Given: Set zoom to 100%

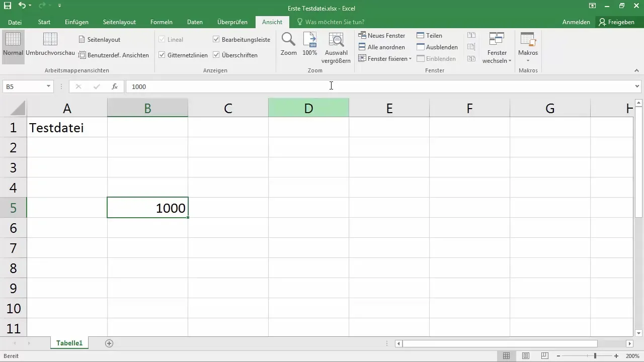Looking at the screenshot, I should pyautogui.click(x=310, y=44).
